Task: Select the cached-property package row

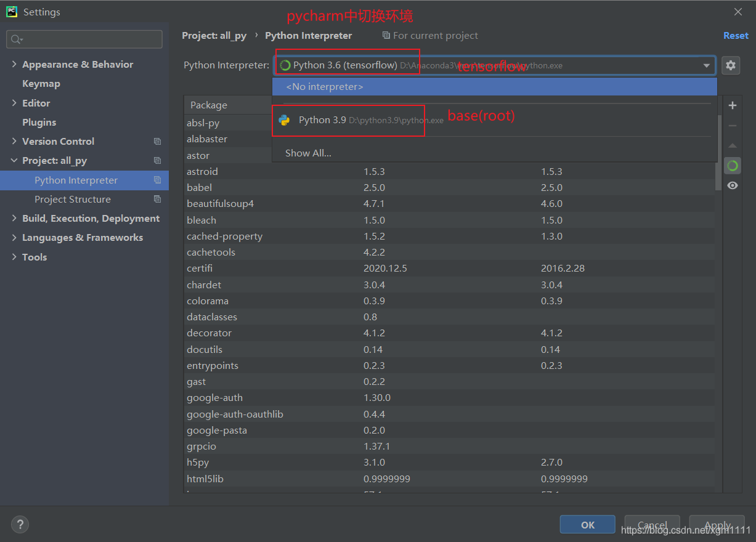Action: pos(450,237)
